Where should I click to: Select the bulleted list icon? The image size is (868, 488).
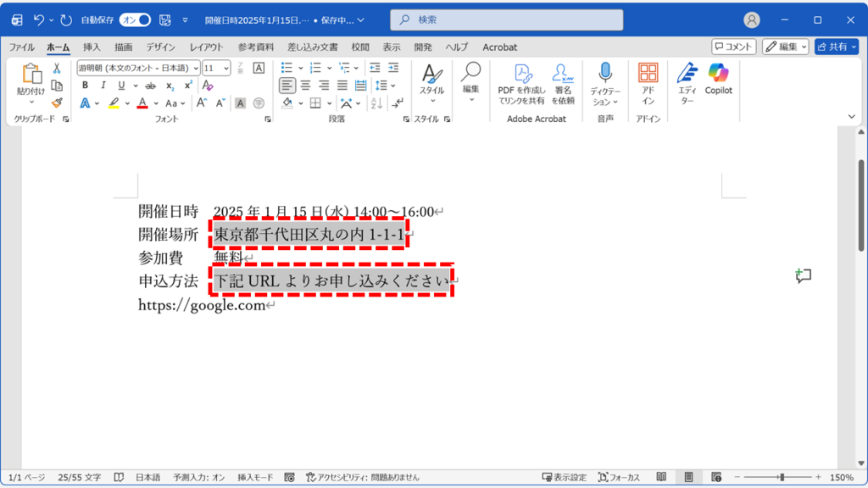coord(288,68)
